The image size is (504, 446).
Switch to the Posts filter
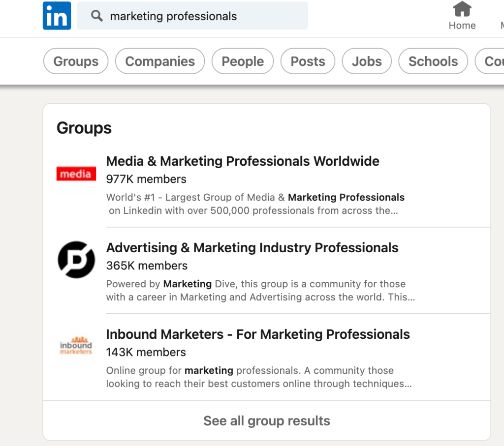point(308,61)
